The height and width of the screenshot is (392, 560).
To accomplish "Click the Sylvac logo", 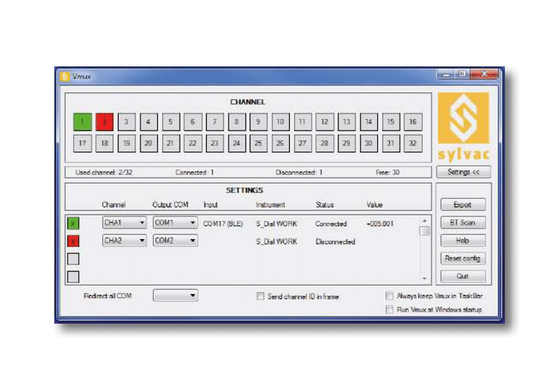I will click(464, 127).
